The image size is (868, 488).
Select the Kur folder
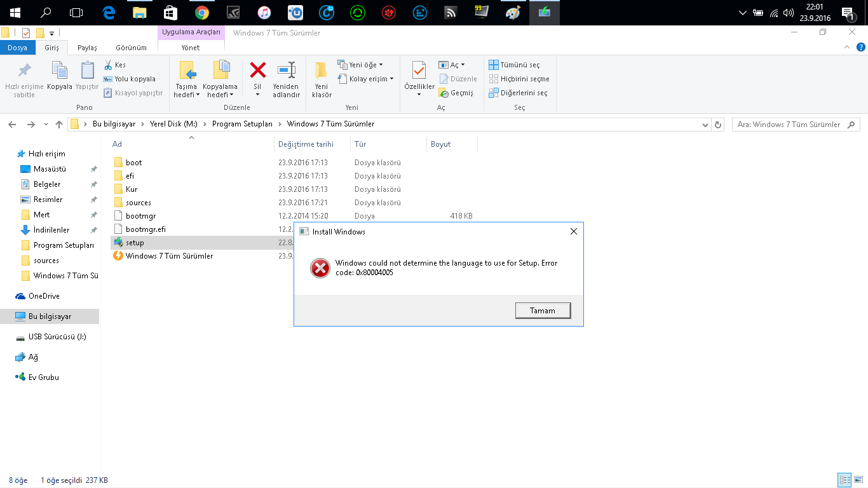coord(131,189)
